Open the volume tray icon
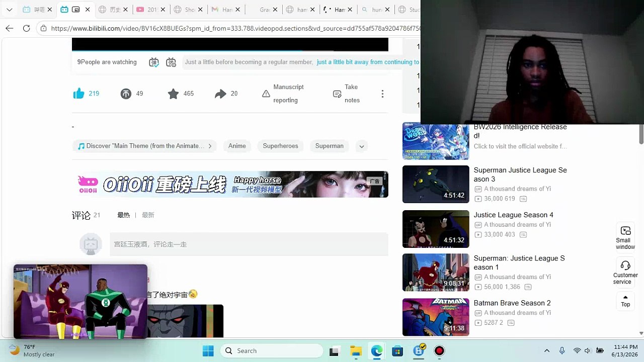The image size is (644, 362). 588,351
